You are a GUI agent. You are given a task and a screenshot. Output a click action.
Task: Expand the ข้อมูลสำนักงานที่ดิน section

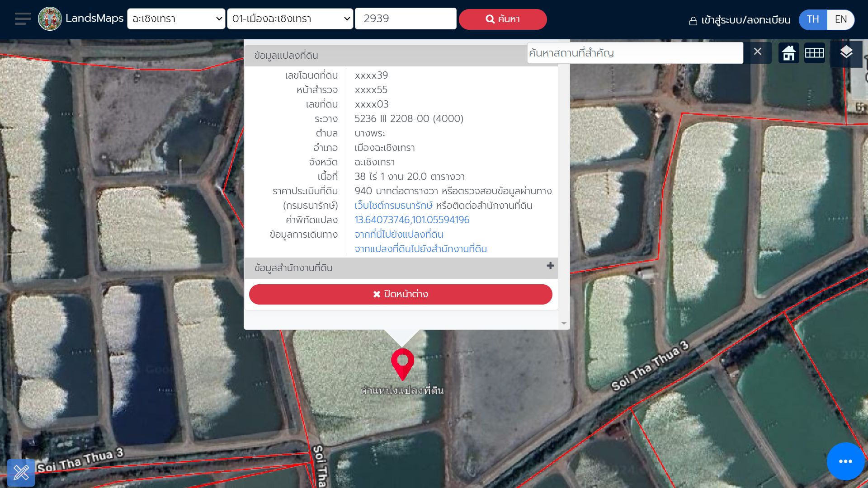click(x=550, y=266)
